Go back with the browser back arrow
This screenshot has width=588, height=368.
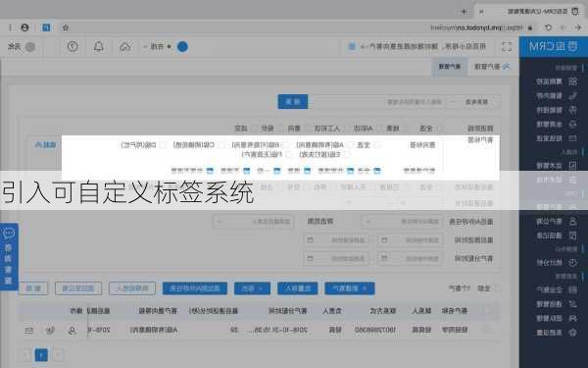(x=577, y=27)
